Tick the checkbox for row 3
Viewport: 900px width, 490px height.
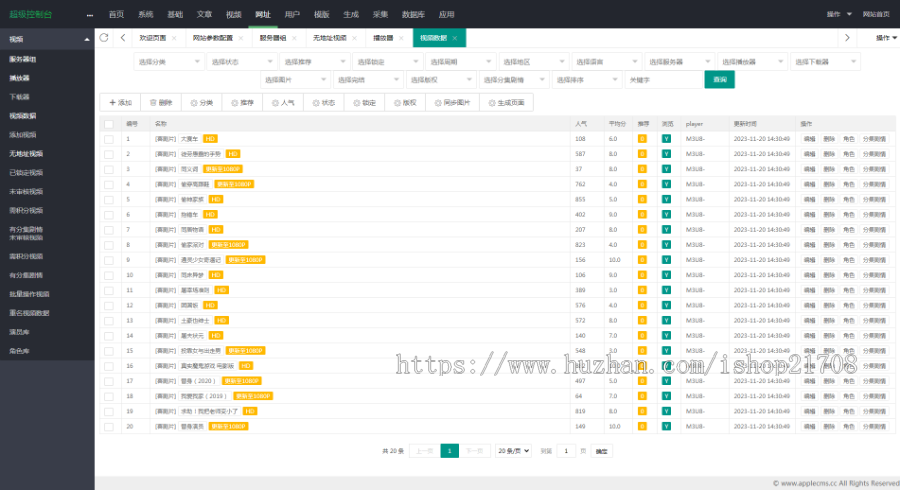point(109,169)
